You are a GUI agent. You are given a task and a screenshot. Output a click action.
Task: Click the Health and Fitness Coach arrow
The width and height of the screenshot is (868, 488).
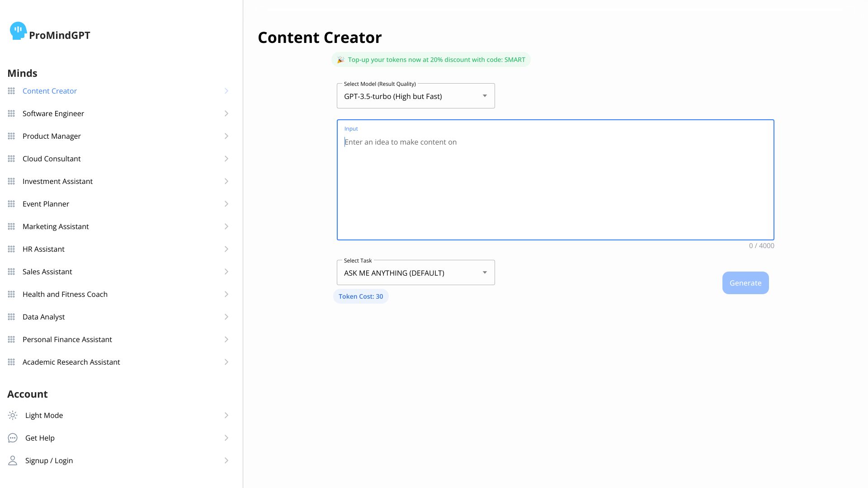[x=226, y=294]
